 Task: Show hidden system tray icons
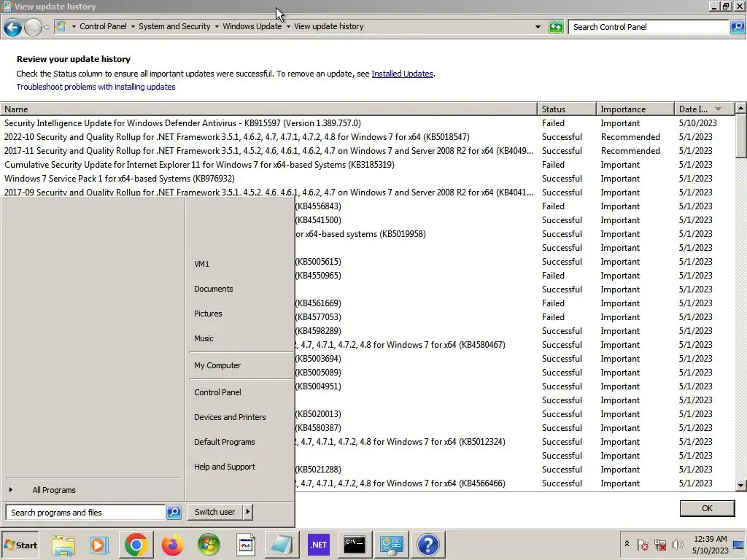pos(627,544)
